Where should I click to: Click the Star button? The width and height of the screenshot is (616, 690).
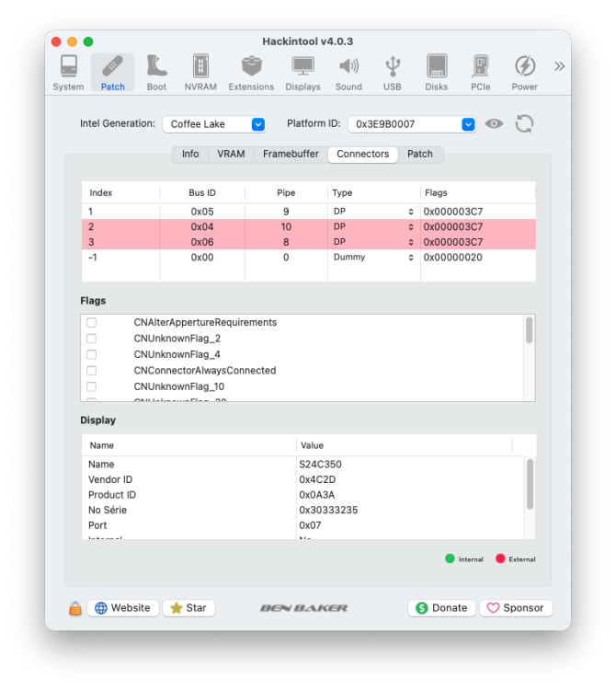click(188, 608)
